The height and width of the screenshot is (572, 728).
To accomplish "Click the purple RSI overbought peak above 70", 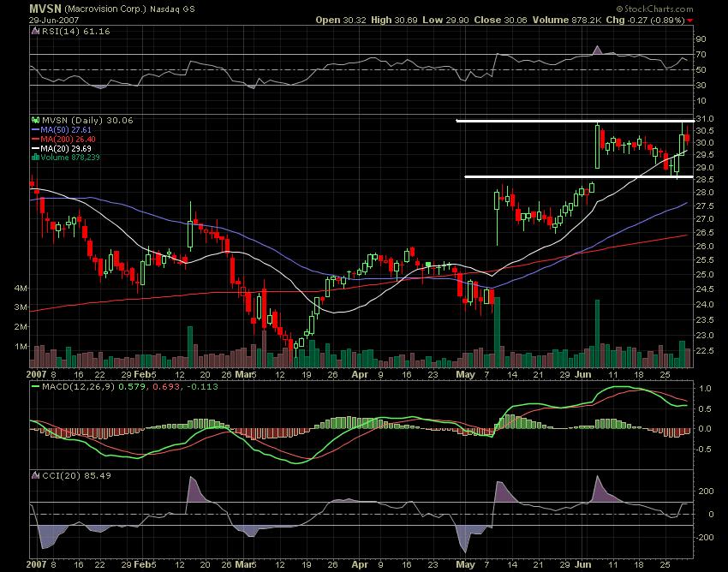I will pos(598,51).
